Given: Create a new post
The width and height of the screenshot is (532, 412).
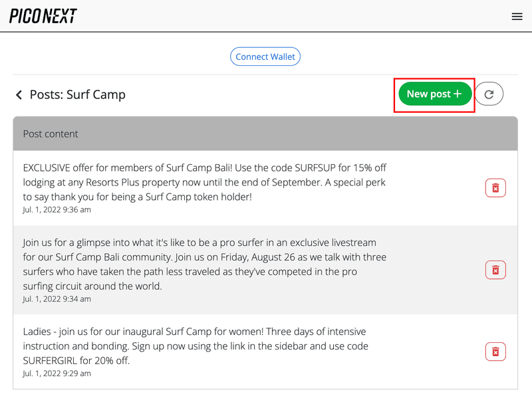Looking at the screenshot, I should [x=435, y=94].
